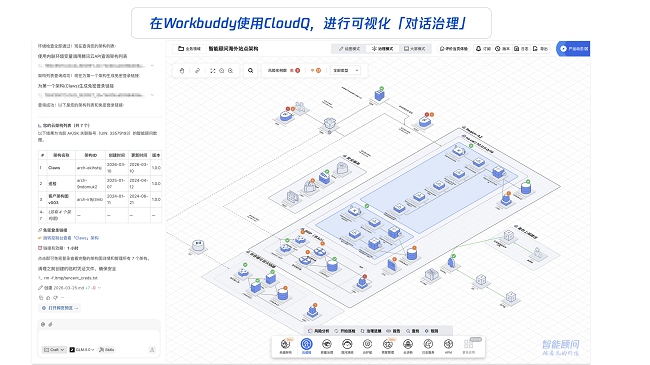Image resolution: width=650 pixels, height=365 pixels.
Task: Open the sixth dock app with Beta badge
Action: tap(388, 346)
